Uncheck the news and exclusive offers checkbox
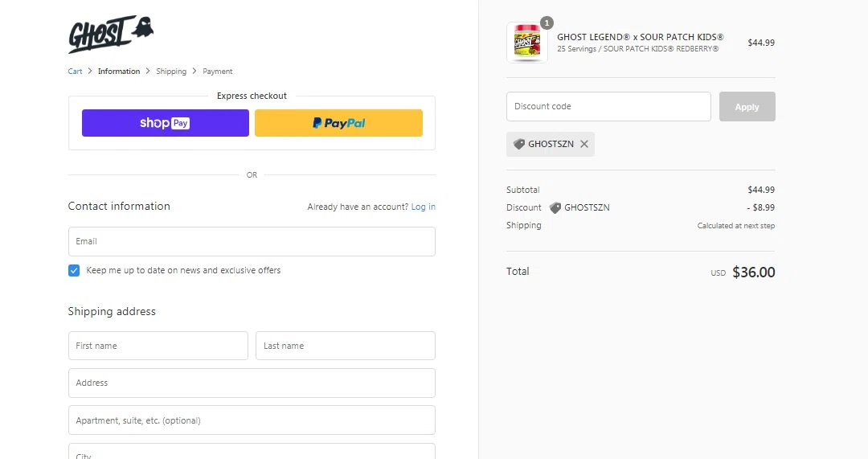 click(x=74, y=271)
